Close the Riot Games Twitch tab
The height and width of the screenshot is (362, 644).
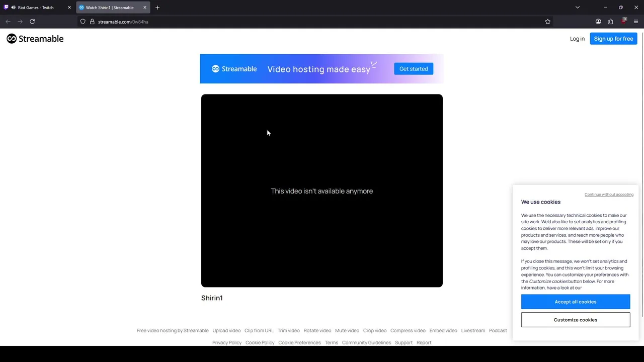(69, 8)
